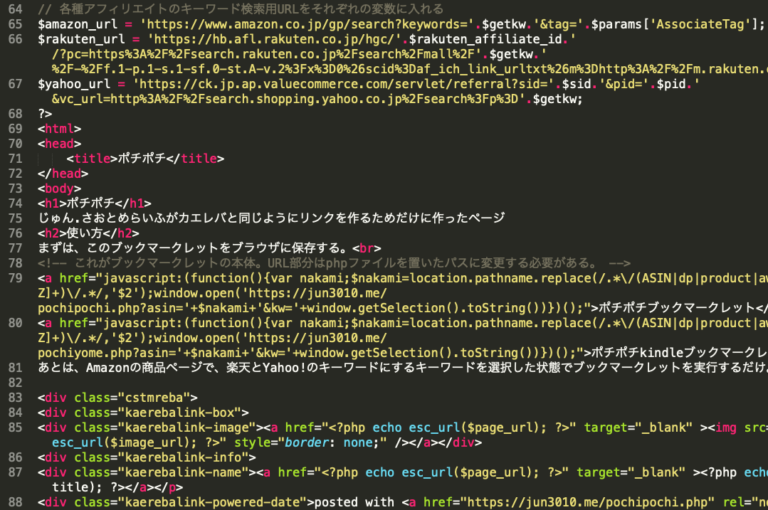Viewport: 768px width, 510px height.
Task: Click the <br> tag on line 77
Action: (366, 248)
